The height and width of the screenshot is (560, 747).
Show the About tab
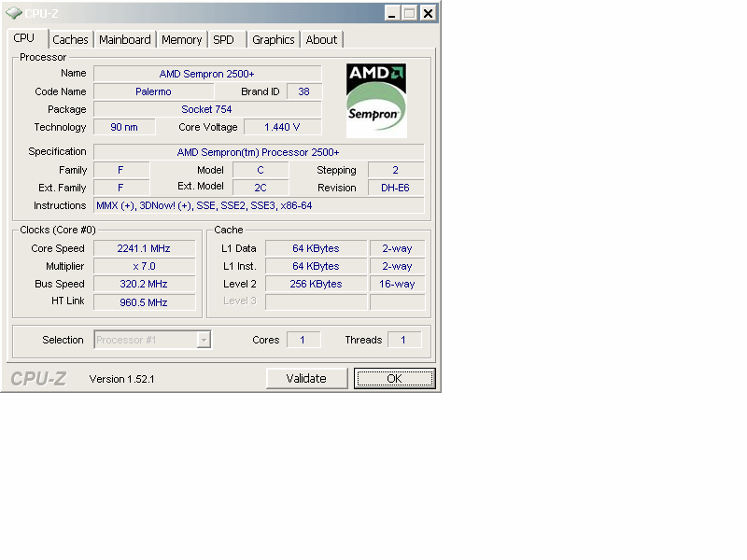tap(321, 39)
